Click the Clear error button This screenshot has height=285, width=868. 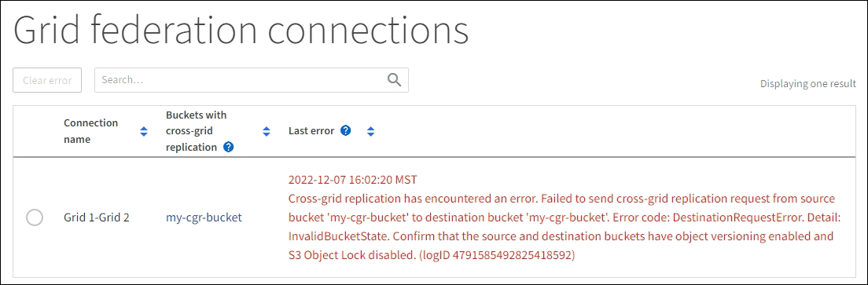click(48, 80)
